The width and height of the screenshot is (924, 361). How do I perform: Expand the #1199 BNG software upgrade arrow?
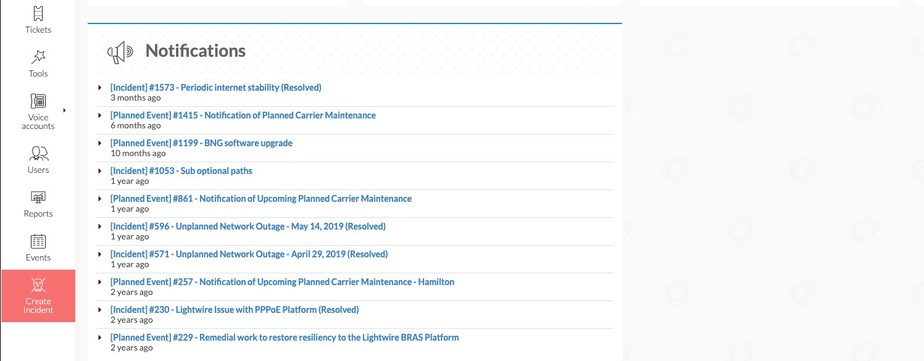(100, 143)
